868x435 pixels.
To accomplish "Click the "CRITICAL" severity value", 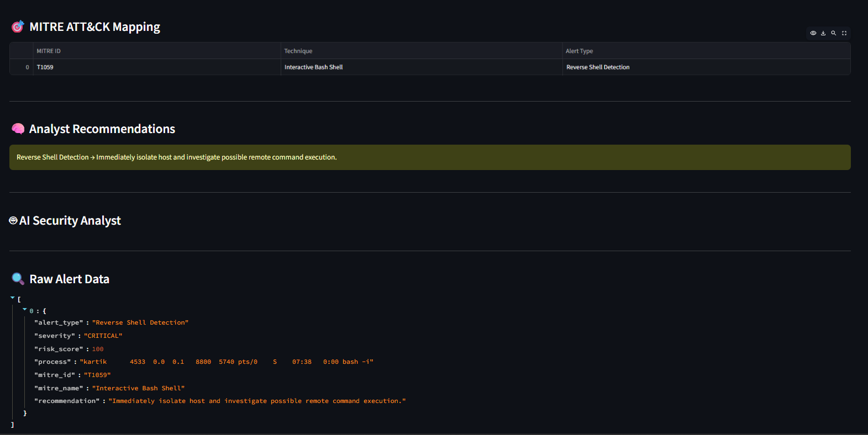I will [x=103, y=336].
